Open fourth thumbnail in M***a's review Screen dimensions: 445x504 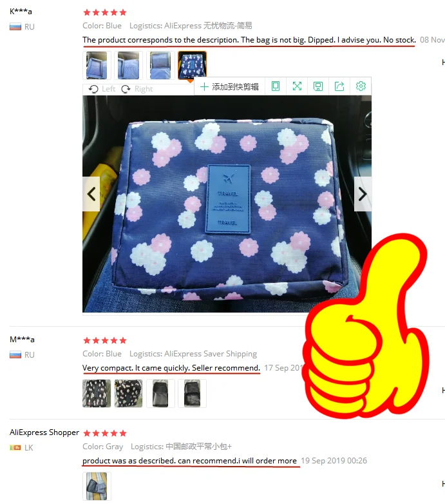192,393
